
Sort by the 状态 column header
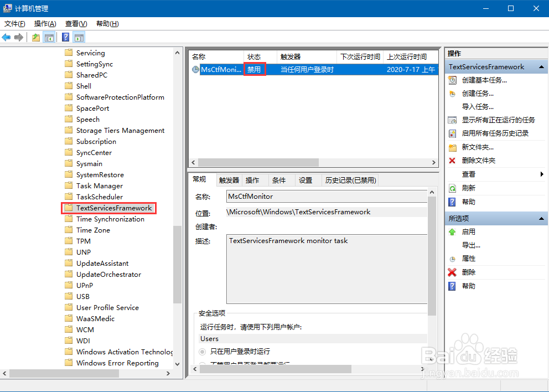pos(261,56)
